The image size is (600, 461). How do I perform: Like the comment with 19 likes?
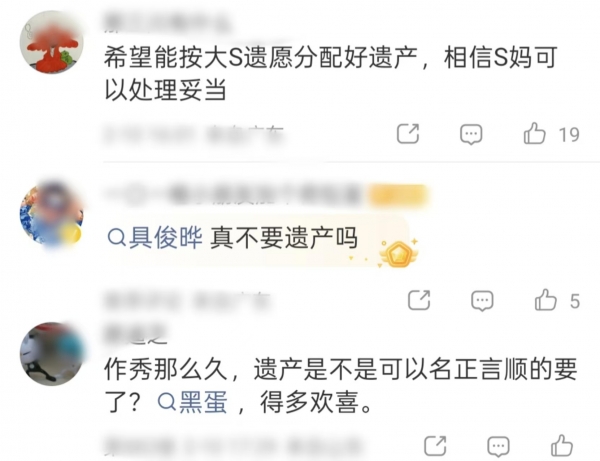[x=534, y=133]
